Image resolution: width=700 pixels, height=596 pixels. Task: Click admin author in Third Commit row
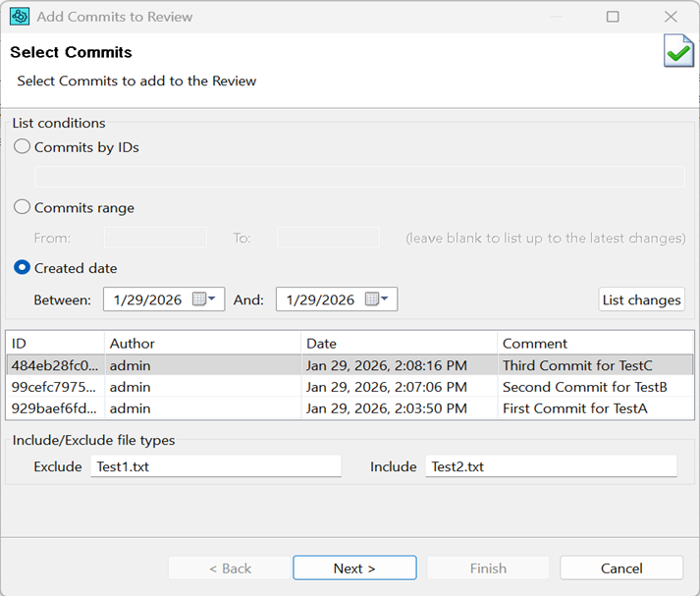click(130, 365)
